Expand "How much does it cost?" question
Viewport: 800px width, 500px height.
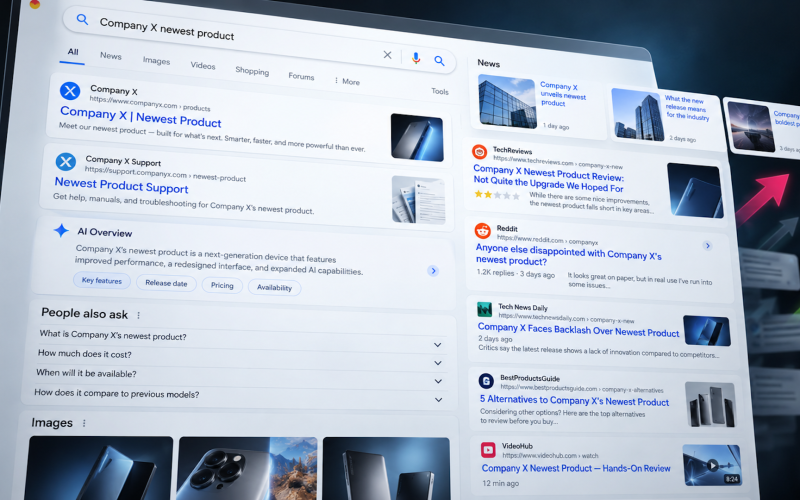point(437,363)
